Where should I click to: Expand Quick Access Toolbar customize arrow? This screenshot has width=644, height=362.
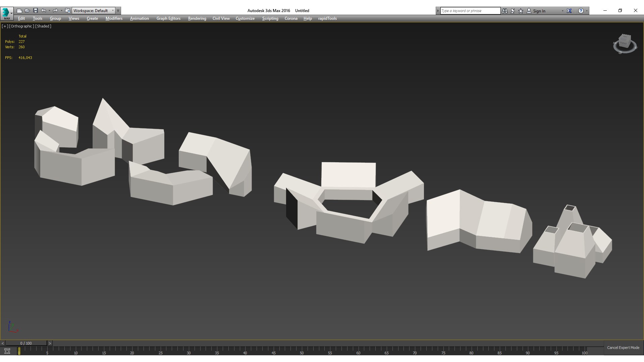118,11
